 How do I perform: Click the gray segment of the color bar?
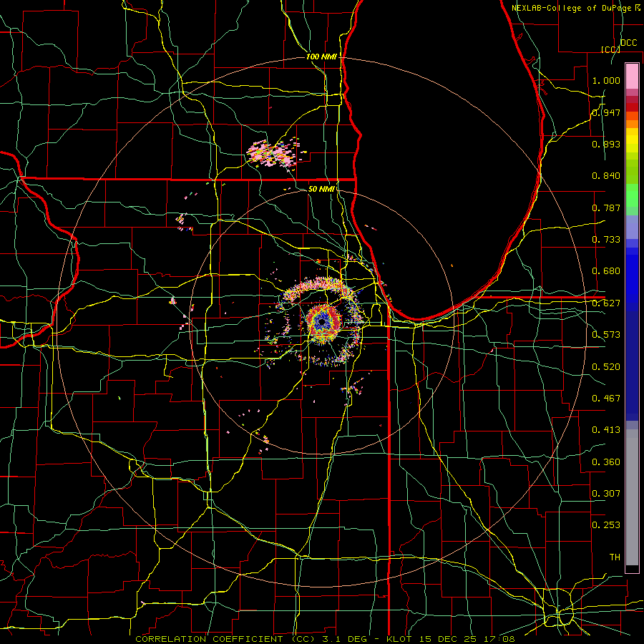pyautogui.click(x=632, y=497)
